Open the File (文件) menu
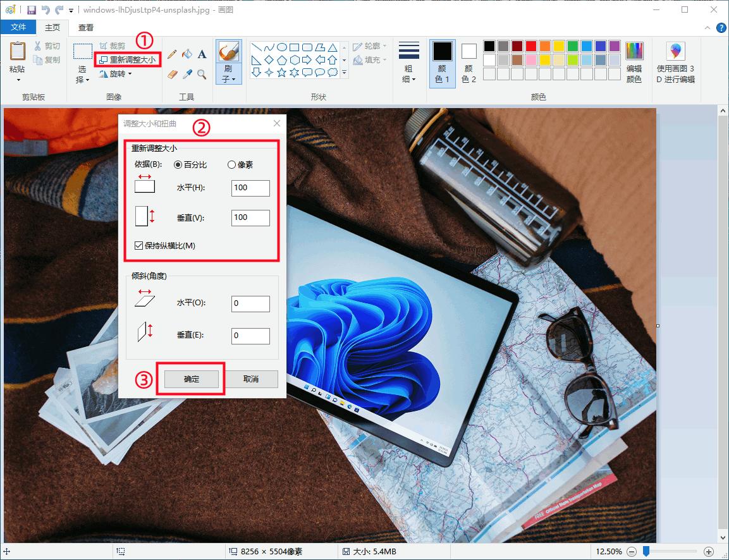The image size is (729, 560). (x=18, y=27)
